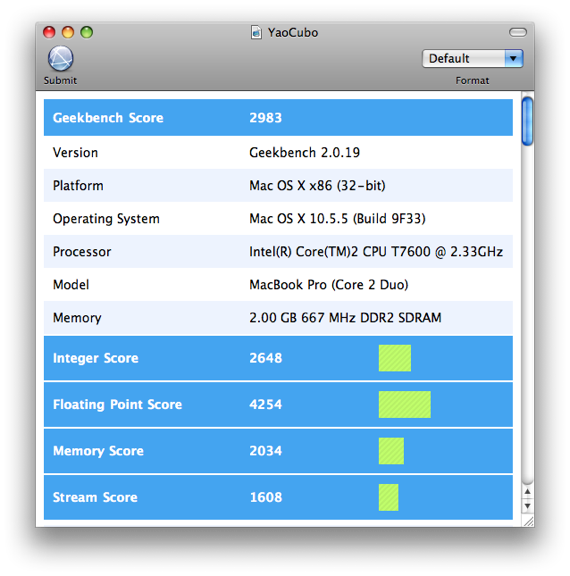Click the YaoCubo window title text
570x576 pixels.
coord(293,32)
